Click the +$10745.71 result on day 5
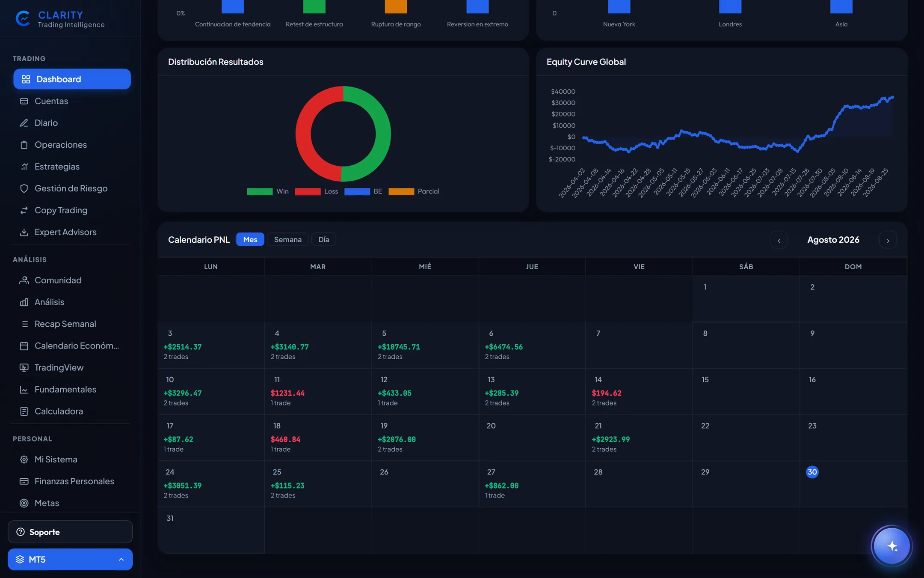 399,347
